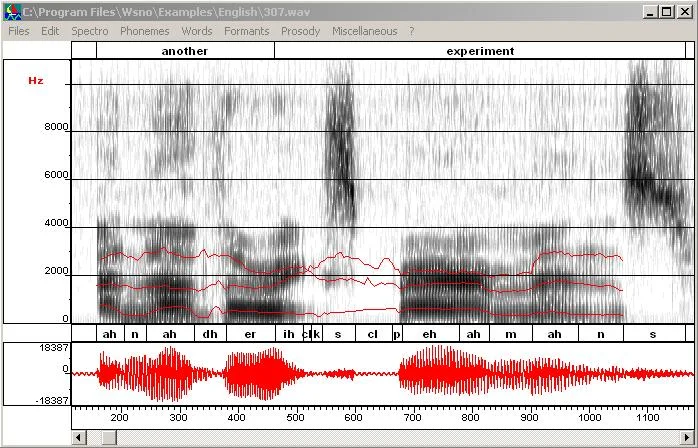Image resolution: width=698 pixels, height=448 pixels.
Task: Minimize the 307.wav window
Action: pos(650,12)
